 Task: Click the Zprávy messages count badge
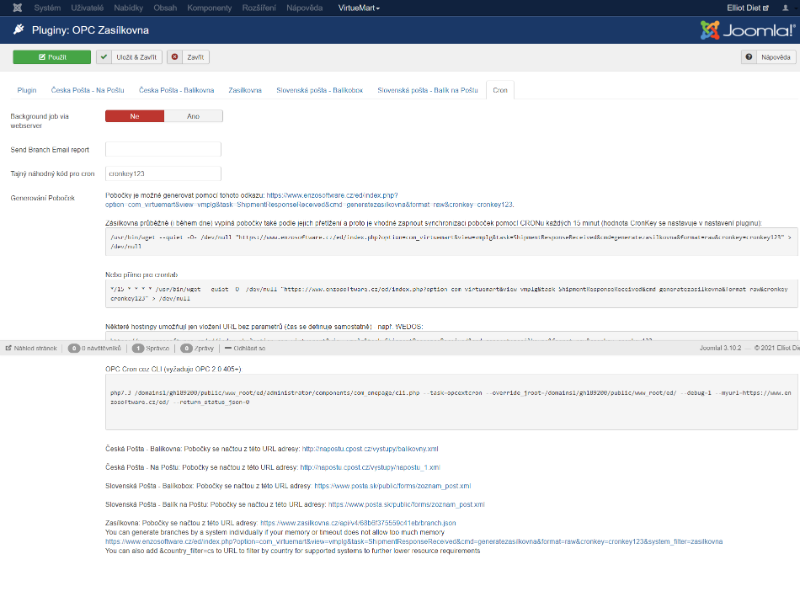tap(186, 348)
